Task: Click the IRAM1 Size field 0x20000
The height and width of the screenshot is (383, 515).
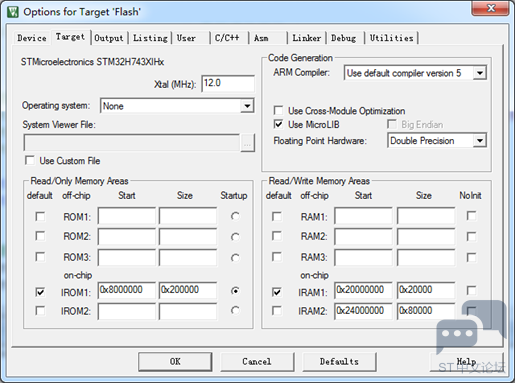Action: 426,290
